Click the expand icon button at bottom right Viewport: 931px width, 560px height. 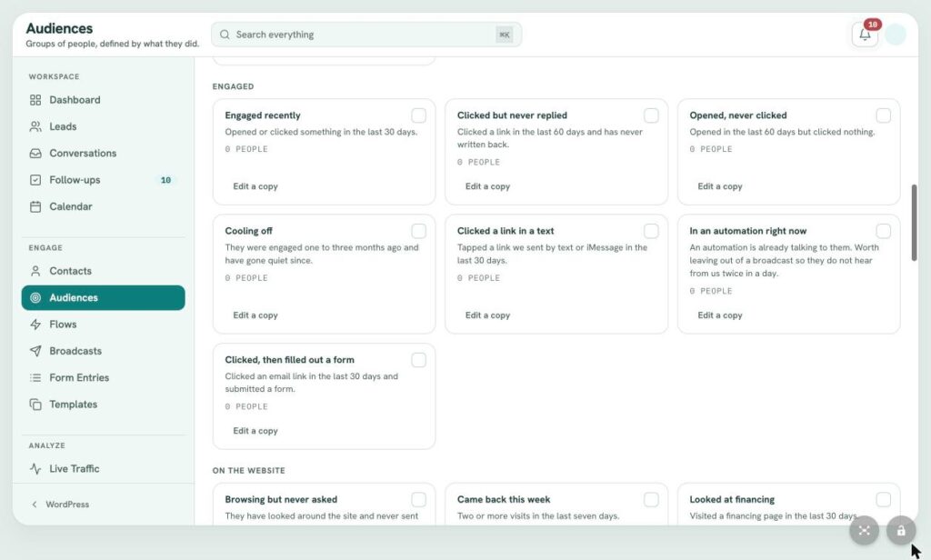click(864, 530)
